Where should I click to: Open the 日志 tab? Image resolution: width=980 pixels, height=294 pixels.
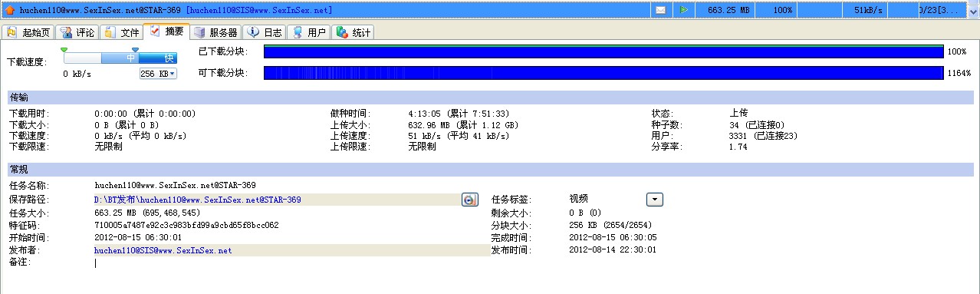[265, 32]
